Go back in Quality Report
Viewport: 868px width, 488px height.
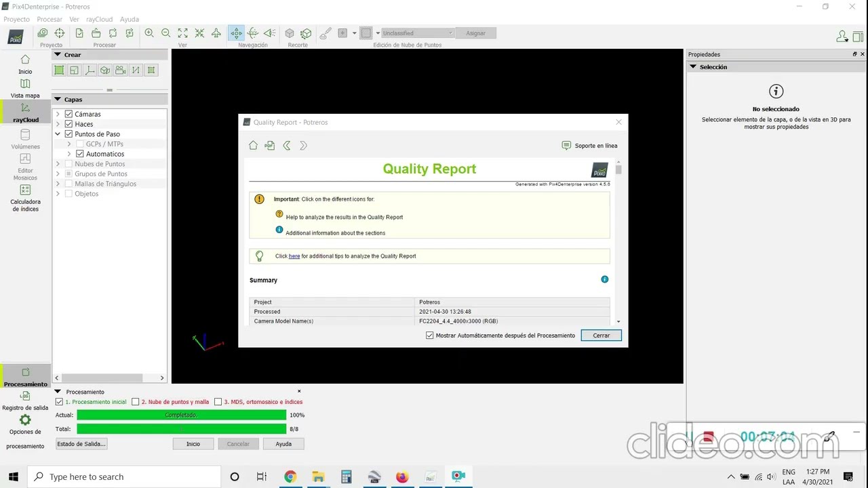pyautogui.click(x=287, y=145)
